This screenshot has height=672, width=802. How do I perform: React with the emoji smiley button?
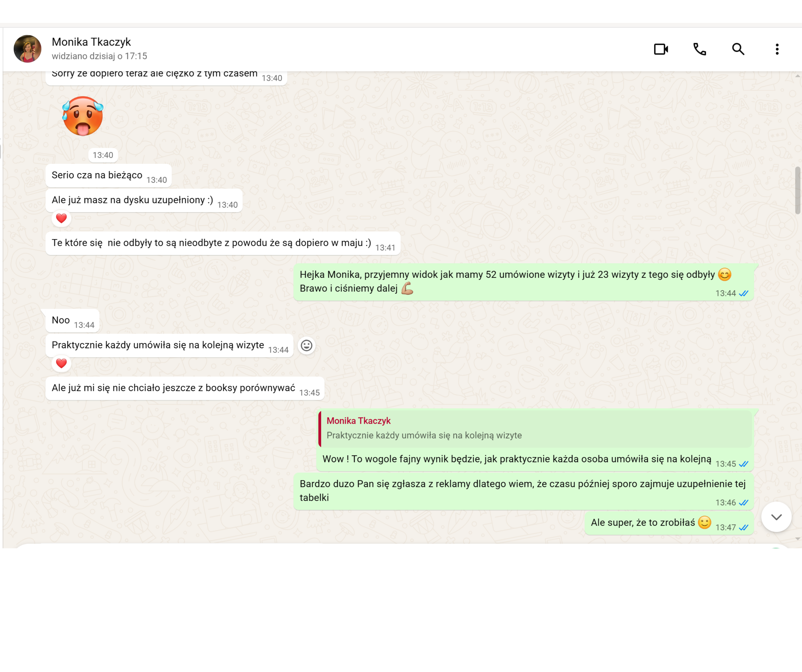[307, 346]
